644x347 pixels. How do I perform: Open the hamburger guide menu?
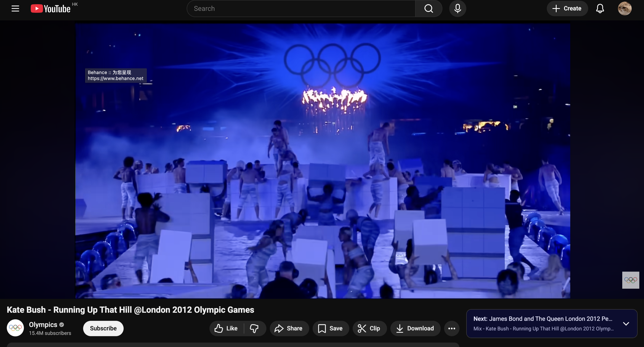point(15,9)
